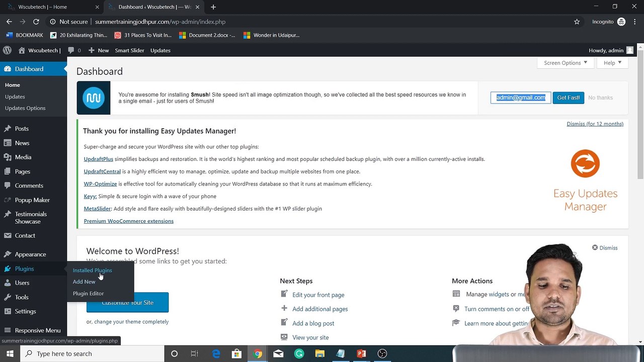
Task: Click the Posts pin icon in sidebar
Action: pos(8,129)
